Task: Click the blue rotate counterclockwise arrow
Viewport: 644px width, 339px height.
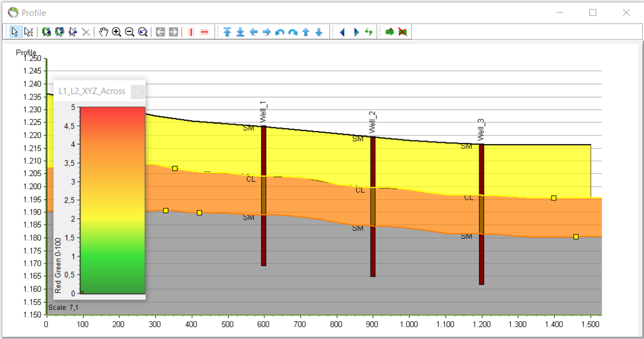Action: [x=280, y=32]
